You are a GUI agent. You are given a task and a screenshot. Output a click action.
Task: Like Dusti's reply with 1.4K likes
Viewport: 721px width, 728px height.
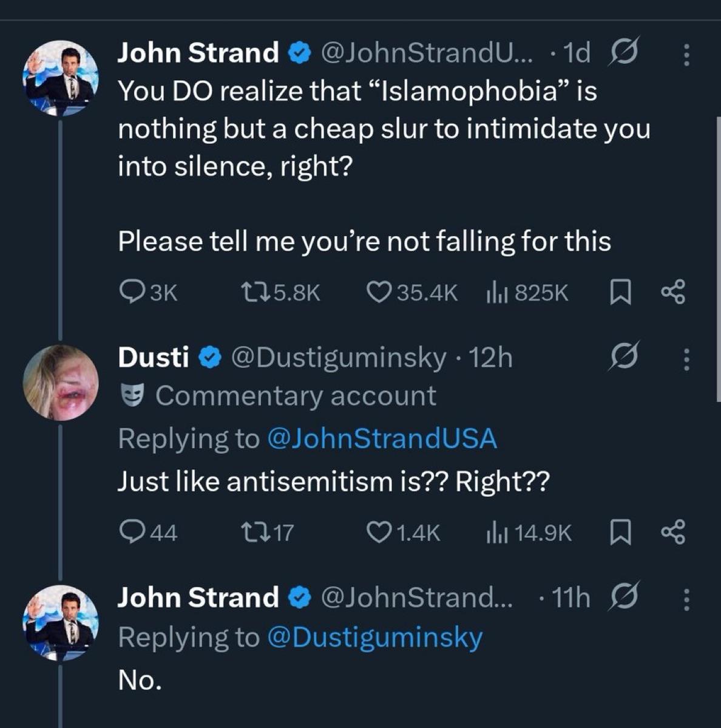[x=403, y=532]
